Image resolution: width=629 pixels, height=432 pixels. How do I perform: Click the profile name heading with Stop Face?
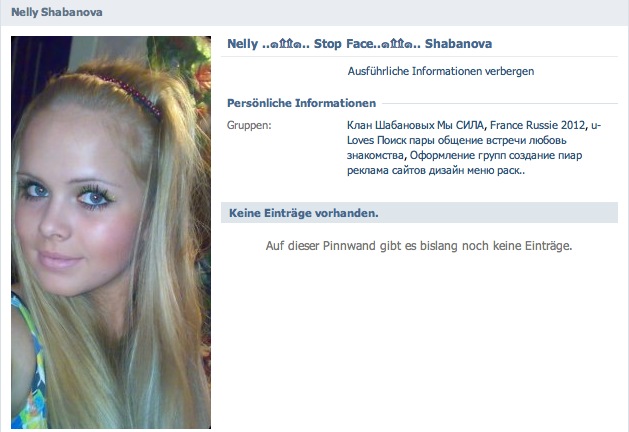coord(359,44)
